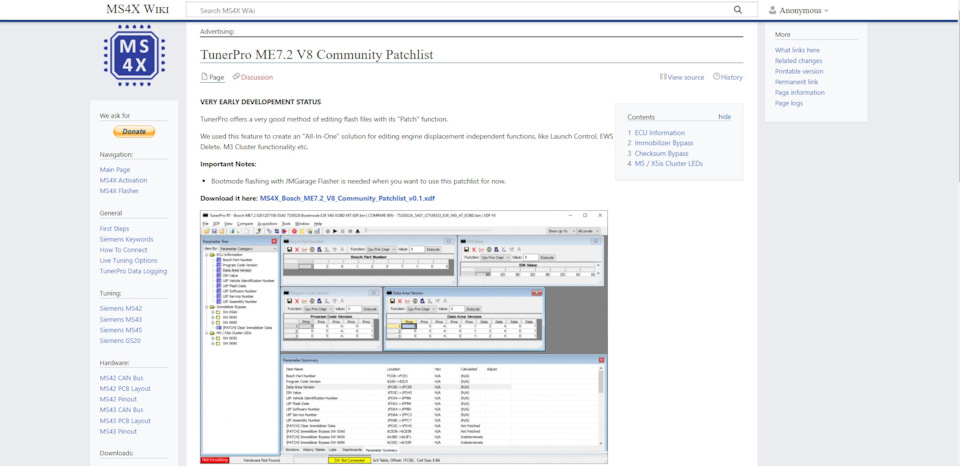Viewport: 960px width, 466px height.
Task: Collapse the M5 / X5is Cluster LEDs folder
Action: coord(206,333)
